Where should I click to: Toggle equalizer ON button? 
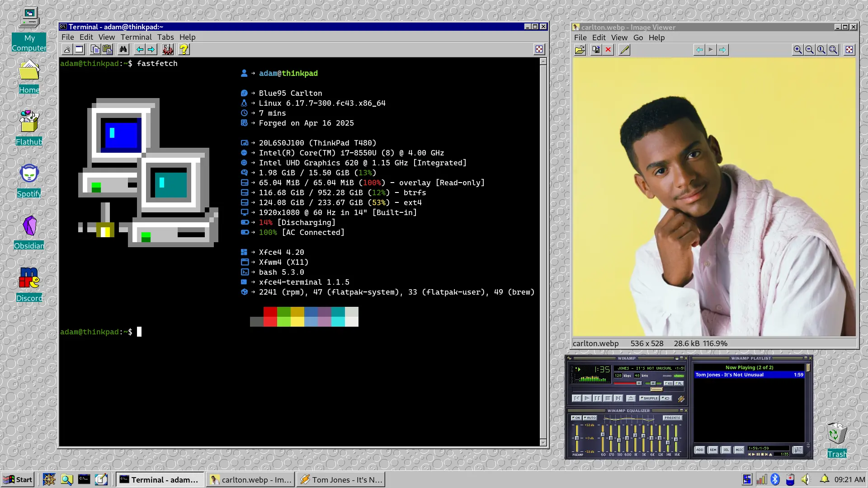click(x=576, y=418)
